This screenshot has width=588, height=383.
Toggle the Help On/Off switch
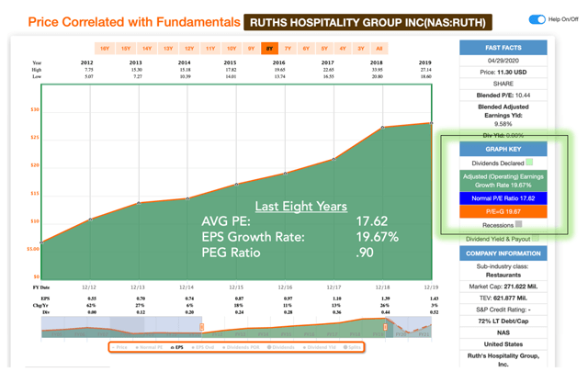537,20
